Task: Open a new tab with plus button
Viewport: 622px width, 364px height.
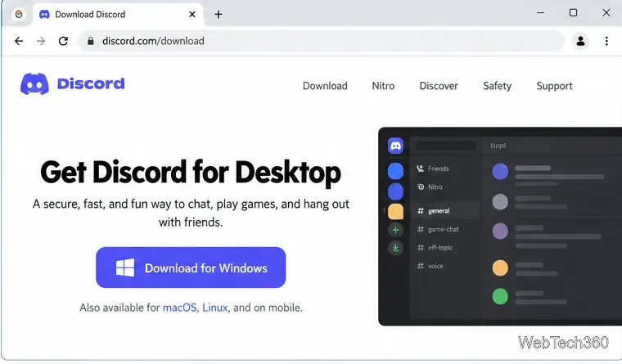Action: tap(219, 14)
